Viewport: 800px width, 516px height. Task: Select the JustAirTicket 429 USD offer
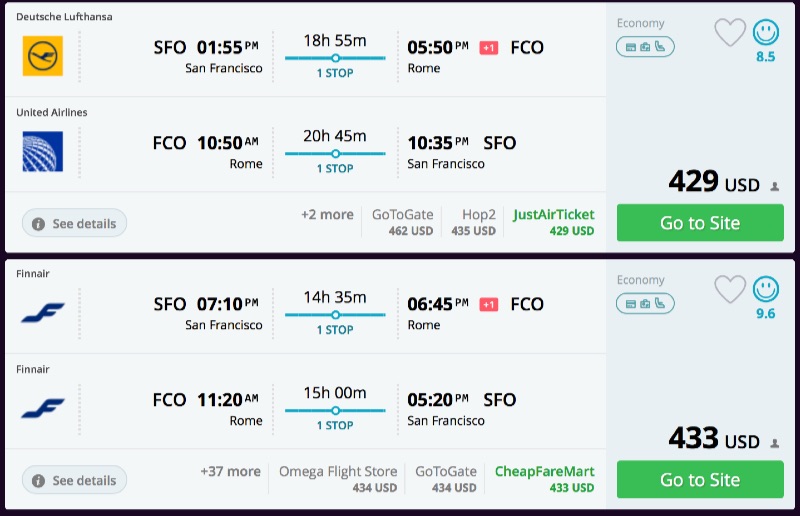[x=553, y=222]
